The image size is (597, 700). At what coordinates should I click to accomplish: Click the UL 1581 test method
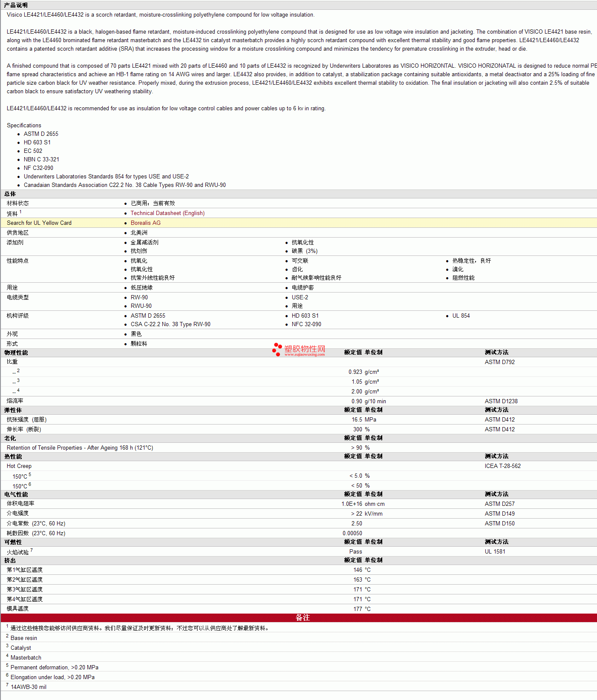tap(495, 552)
